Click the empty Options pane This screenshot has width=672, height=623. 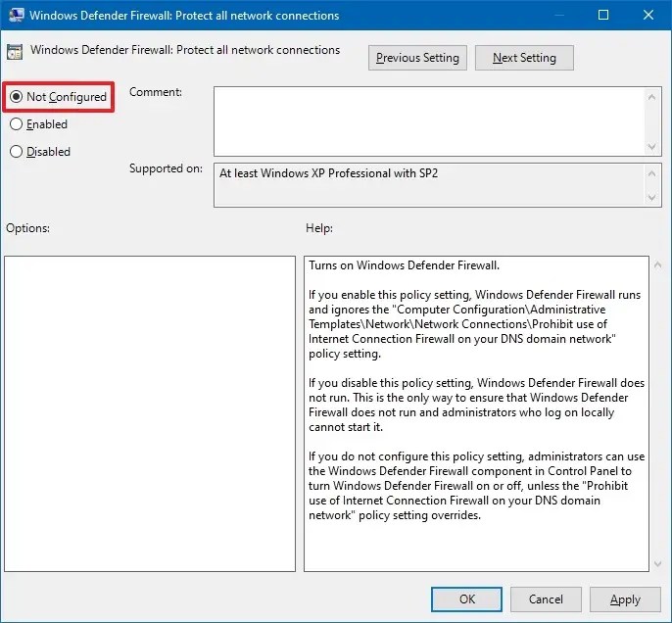pos(150,413)
